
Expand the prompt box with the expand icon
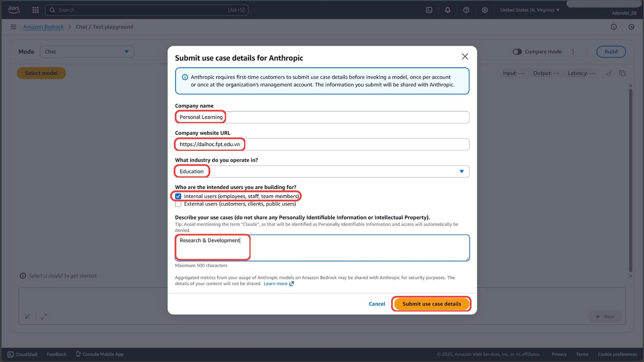click(44, 317)
